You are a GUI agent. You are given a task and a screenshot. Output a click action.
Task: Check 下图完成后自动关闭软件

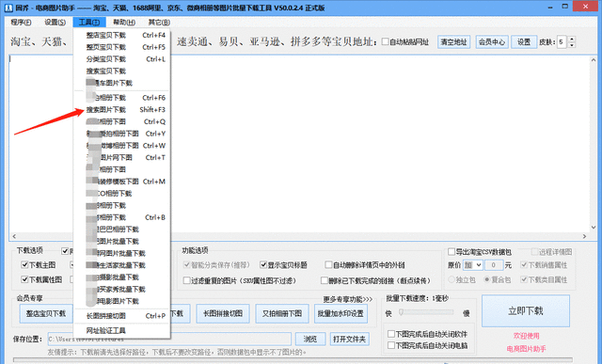point(391,334)
